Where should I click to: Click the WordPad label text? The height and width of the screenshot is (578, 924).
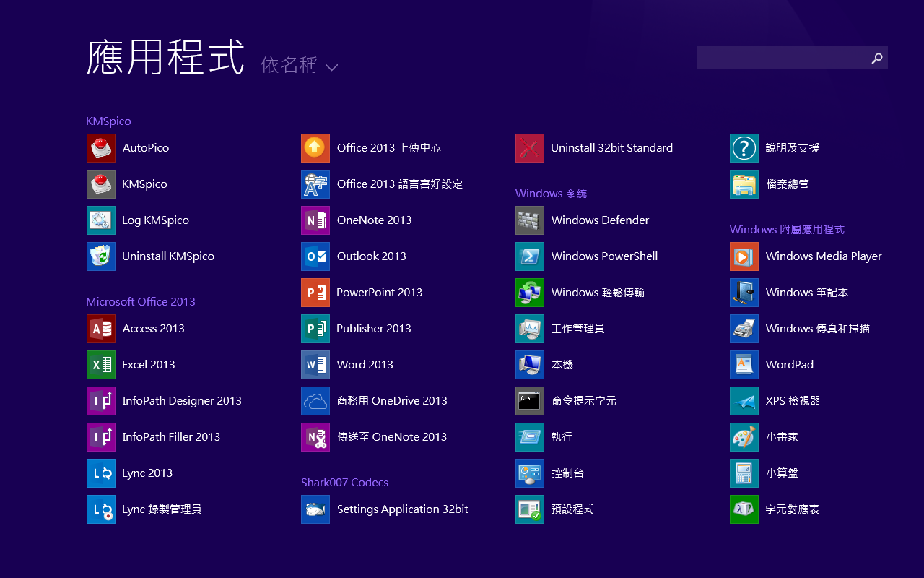pos(790,365)
